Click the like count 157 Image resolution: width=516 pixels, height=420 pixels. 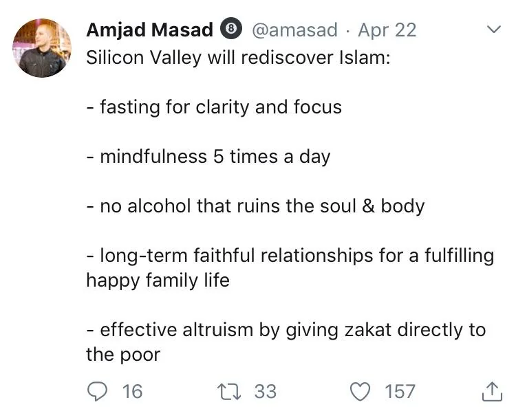(400, 392)
